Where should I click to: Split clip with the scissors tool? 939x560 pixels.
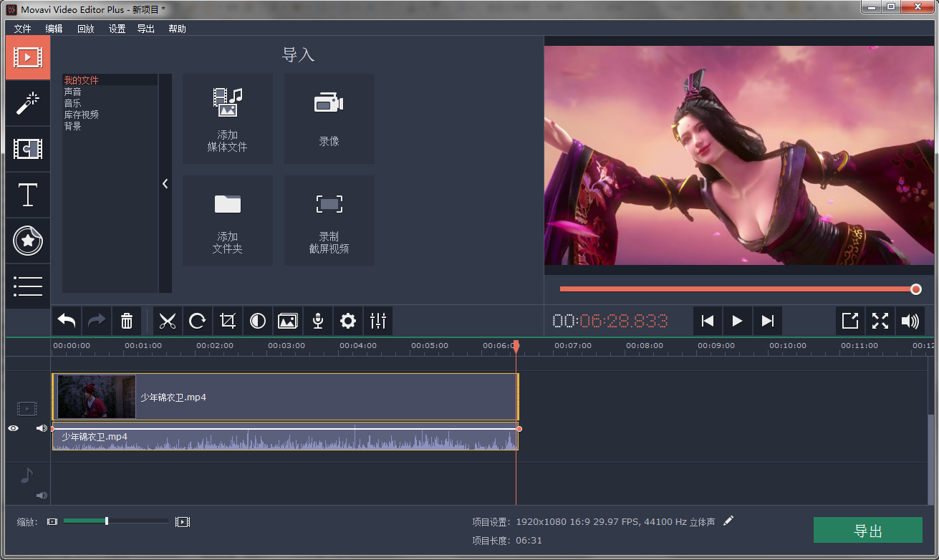coord(168,321)
